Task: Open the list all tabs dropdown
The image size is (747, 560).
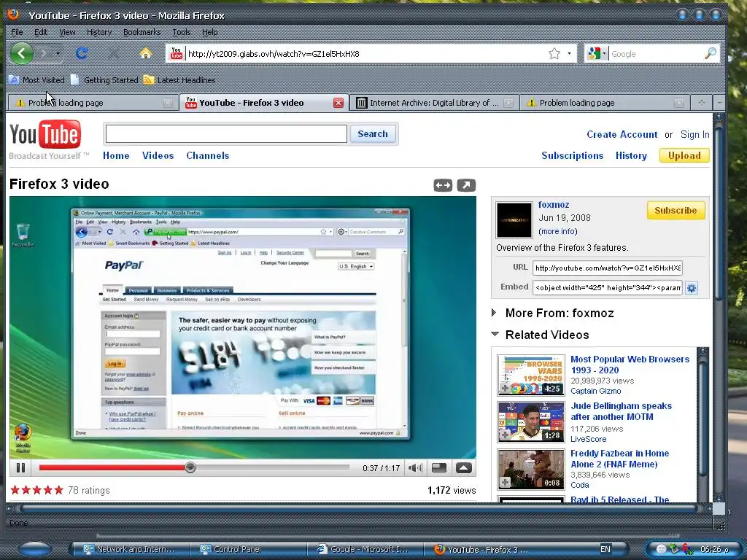Action: point(719,102)
